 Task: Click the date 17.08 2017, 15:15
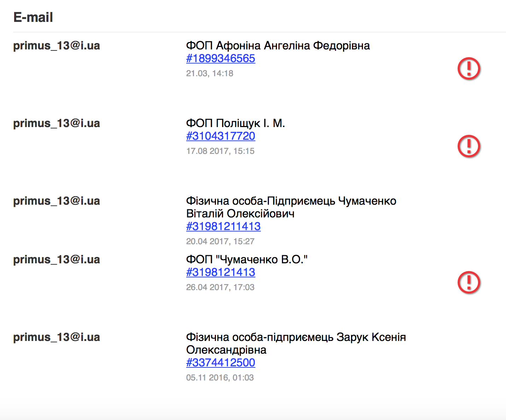point(220,151)
